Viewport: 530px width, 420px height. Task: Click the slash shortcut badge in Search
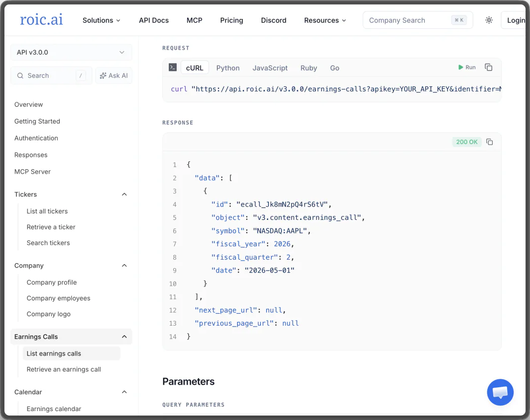pos(80,75)
